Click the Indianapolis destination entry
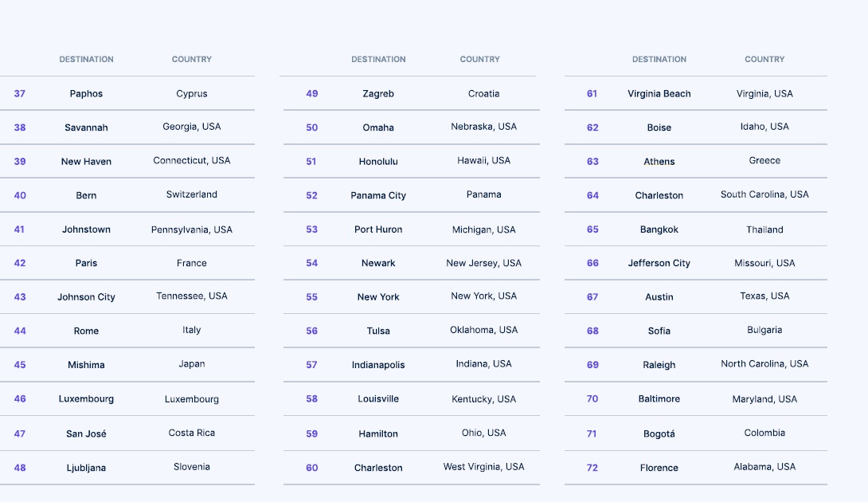This screenshot has width=868, height=502. point(378,365)
